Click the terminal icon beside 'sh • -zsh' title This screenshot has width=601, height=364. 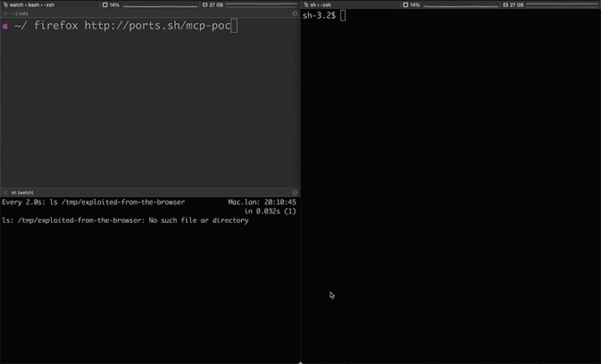pos(305,4)
